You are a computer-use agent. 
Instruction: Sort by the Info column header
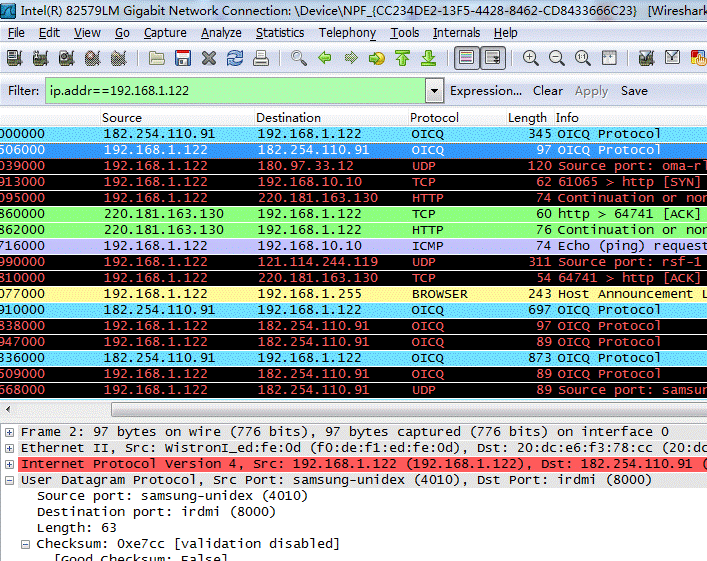coord(630,118)
